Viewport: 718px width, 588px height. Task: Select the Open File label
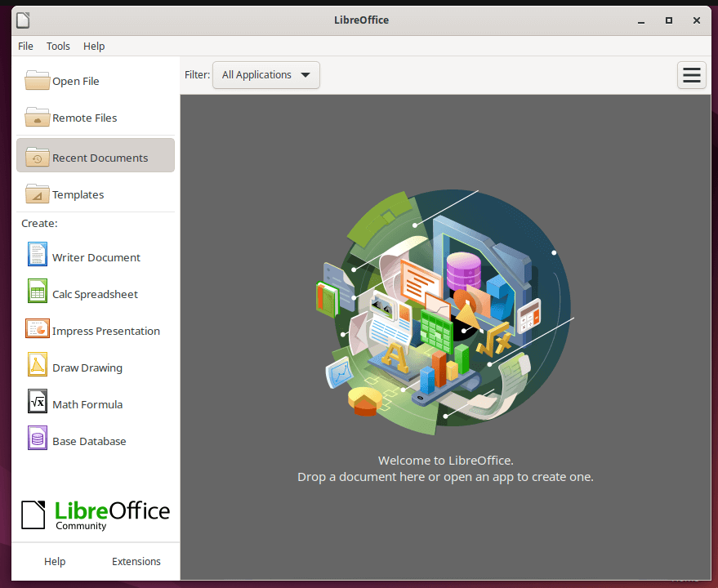click(x=75, y=81)
